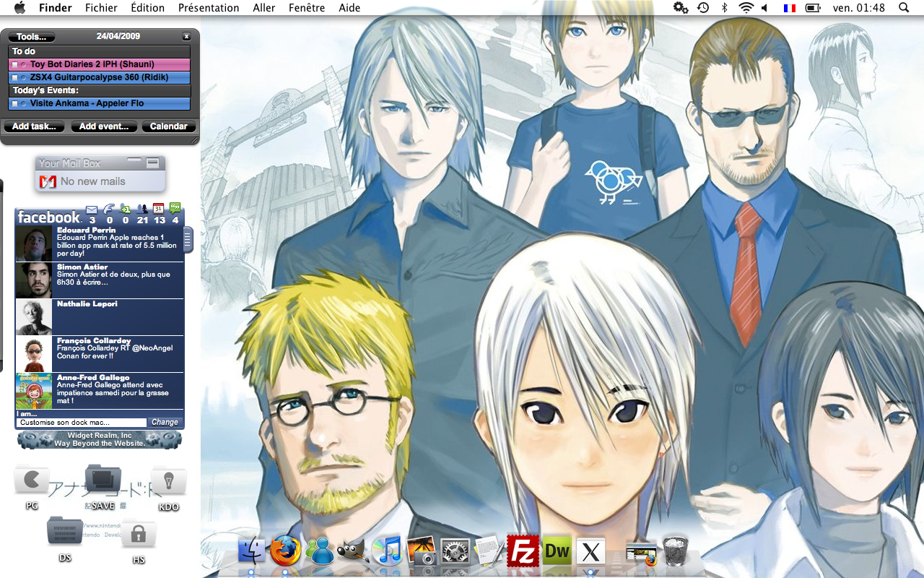
Task: Click Simon Astier's profile photo
Action: click(34, 280)
